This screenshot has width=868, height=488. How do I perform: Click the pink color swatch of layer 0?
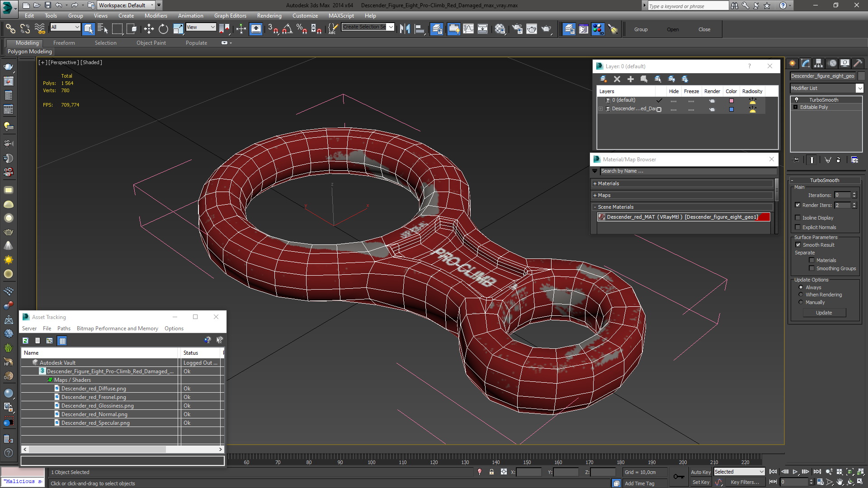click(731, 100)
